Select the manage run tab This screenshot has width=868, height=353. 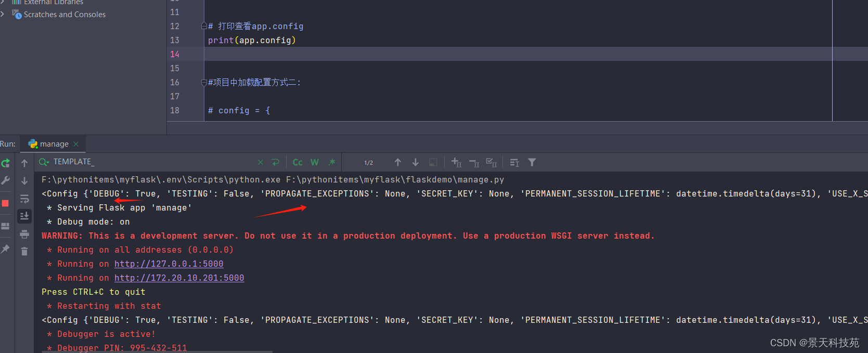54,144
